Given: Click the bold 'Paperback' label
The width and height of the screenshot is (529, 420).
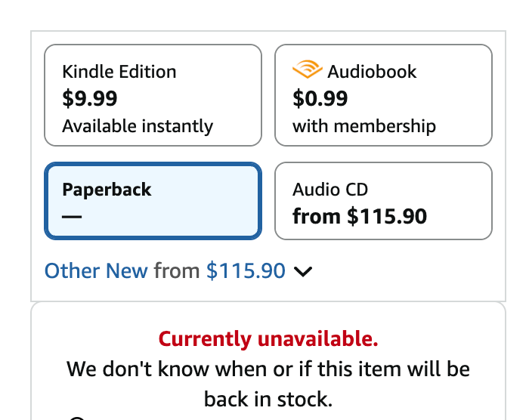Looking at the screenshot, I should (107, 189).
